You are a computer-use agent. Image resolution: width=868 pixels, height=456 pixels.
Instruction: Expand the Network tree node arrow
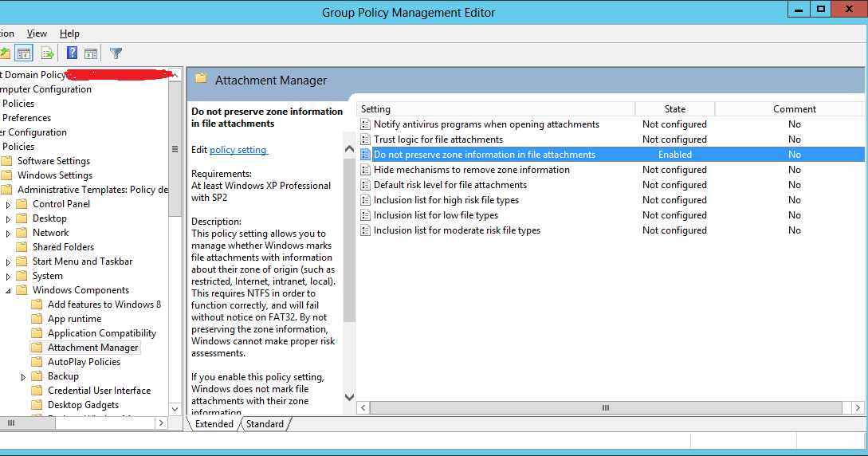click(x=8, y=234)
